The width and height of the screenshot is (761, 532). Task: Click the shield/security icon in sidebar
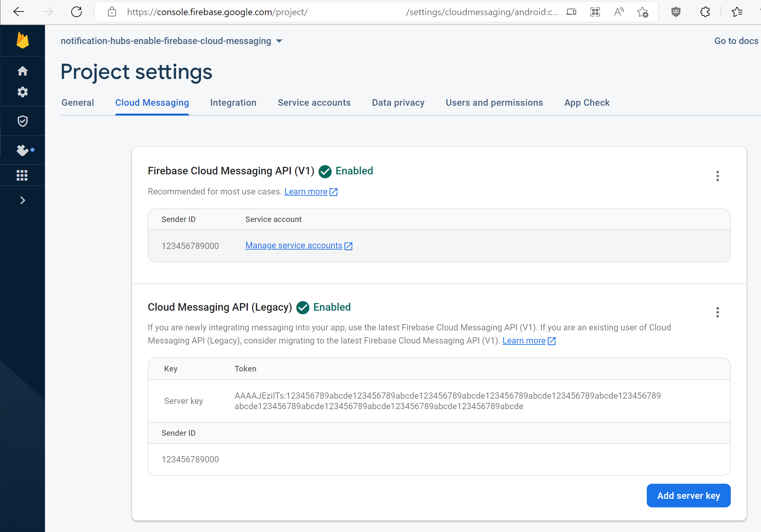click(23, 121)
